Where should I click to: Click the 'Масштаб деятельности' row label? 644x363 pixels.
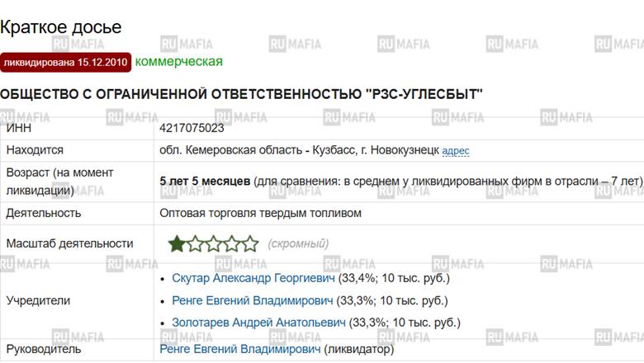(x=70, y=243)
